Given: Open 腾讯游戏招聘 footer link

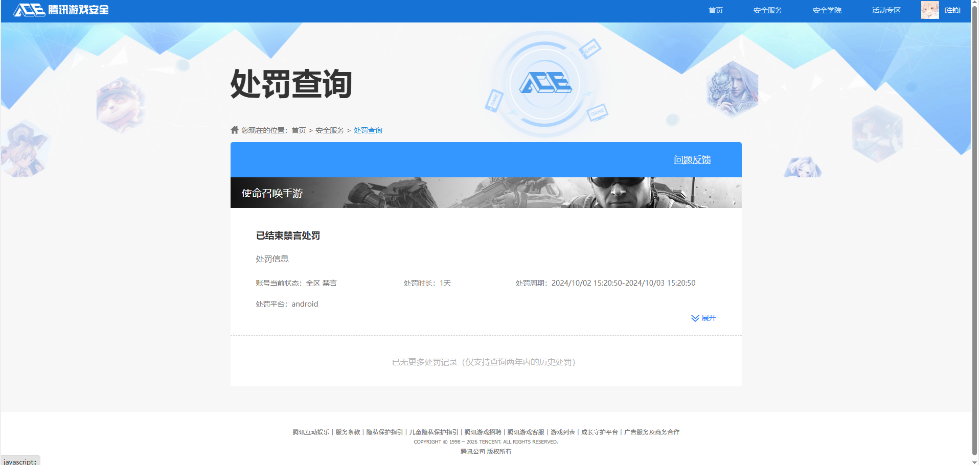Looking at the screenshot, I should click(x=483, y=432).
